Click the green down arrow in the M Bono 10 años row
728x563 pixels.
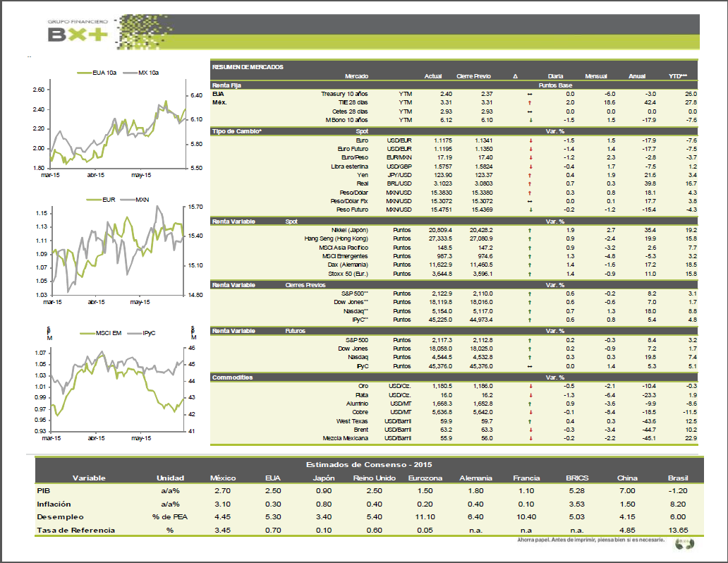[x=530, y=121]
